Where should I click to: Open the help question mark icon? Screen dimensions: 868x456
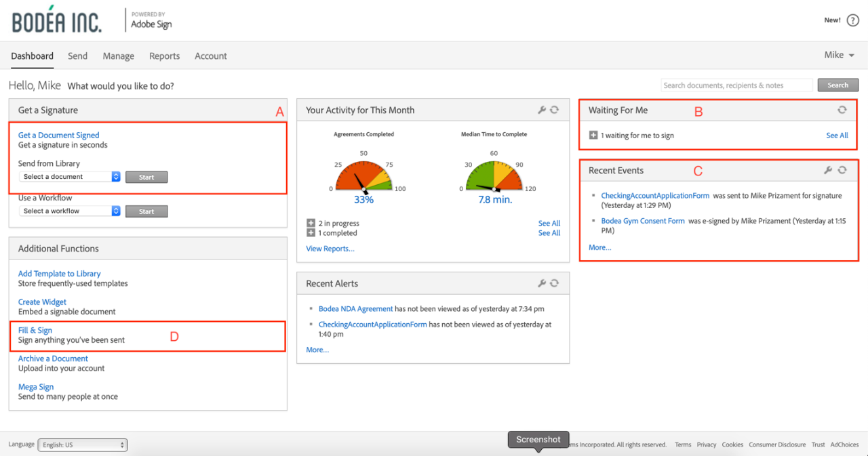click(x=853, y=20)
